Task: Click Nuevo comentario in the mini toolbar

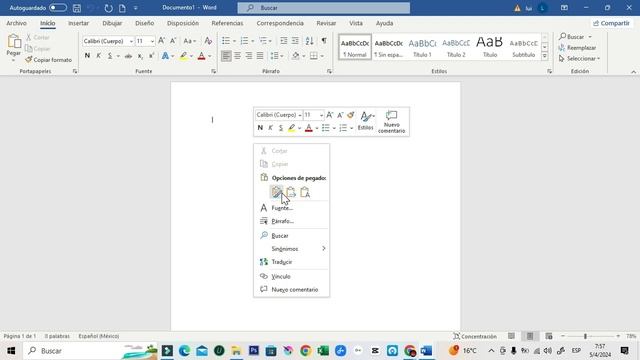Action: point(391,122)
